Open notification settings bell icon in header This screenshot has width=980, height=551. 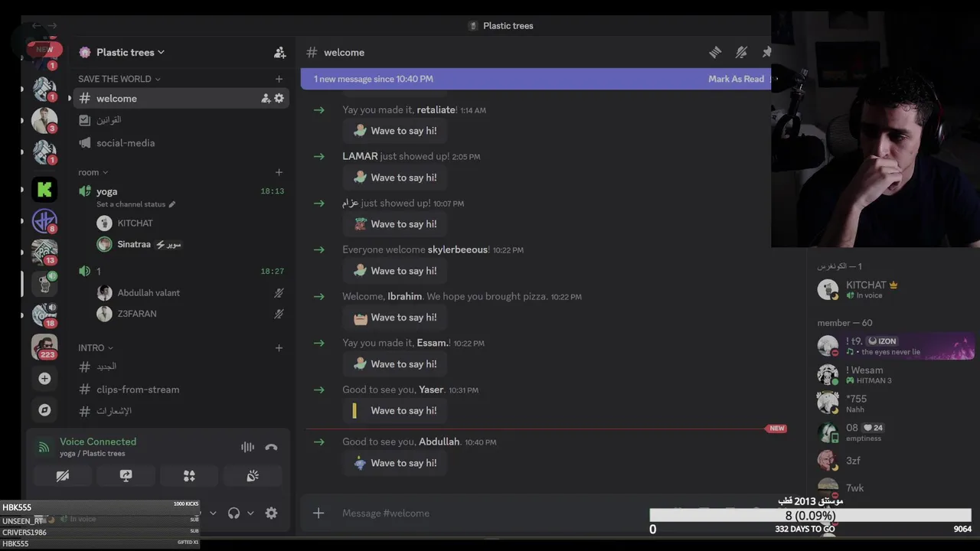(x=741, y=52)
